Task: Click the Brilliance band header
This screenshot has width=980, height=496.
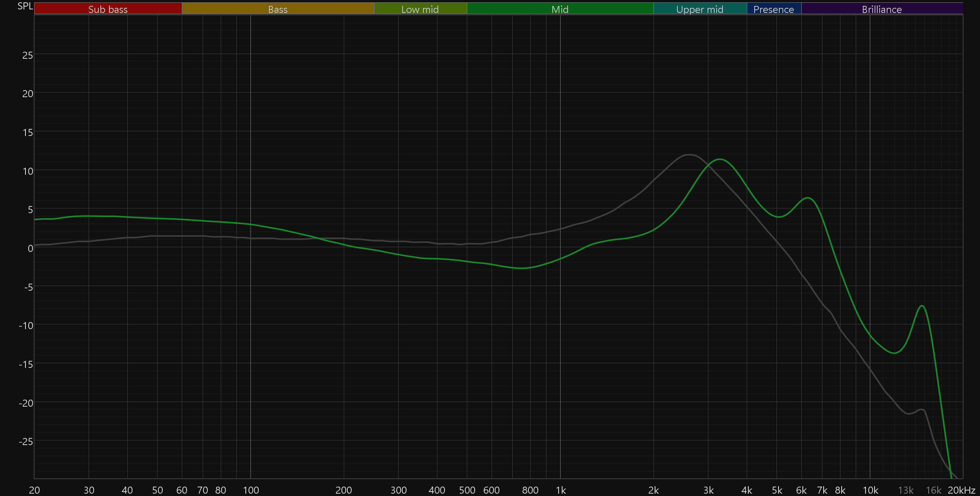Action: click(882, 9)
